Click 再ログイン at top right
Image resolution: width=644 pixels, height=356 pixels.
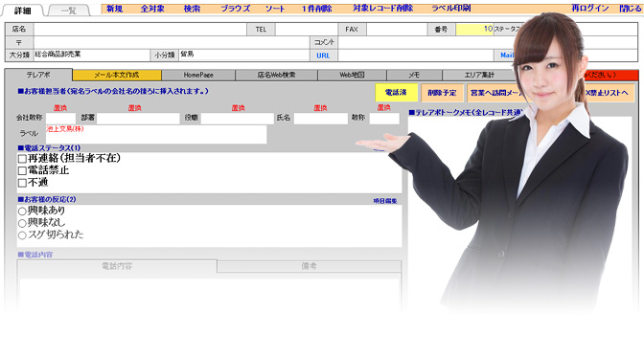(x=590, y=9)
